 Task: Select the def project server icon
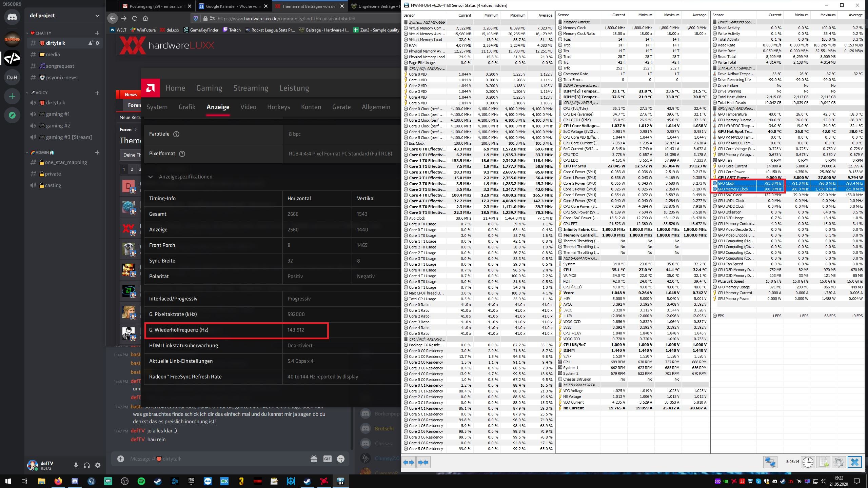pyautogui.click(x=12, y=58)
